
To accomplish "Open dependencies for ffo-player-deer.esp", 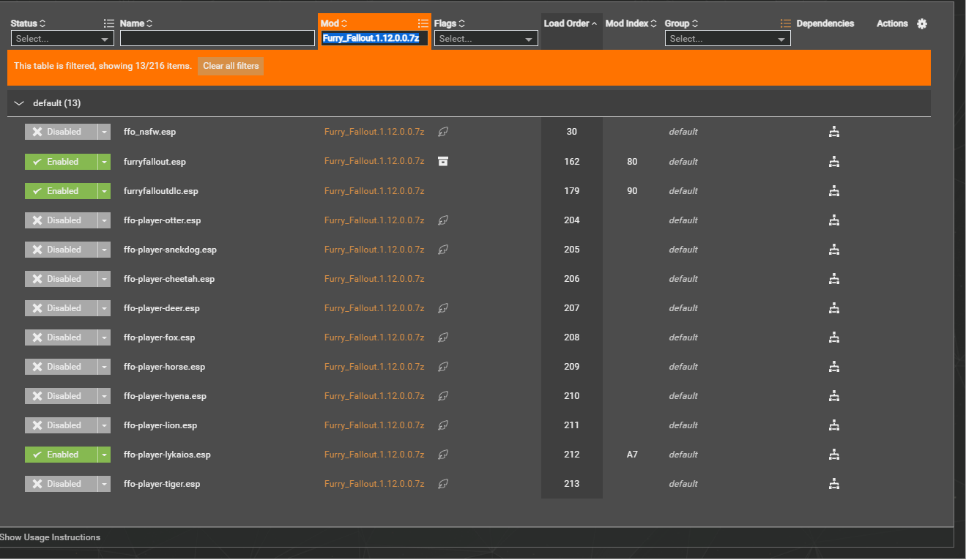I will click(x=833, y=308).
